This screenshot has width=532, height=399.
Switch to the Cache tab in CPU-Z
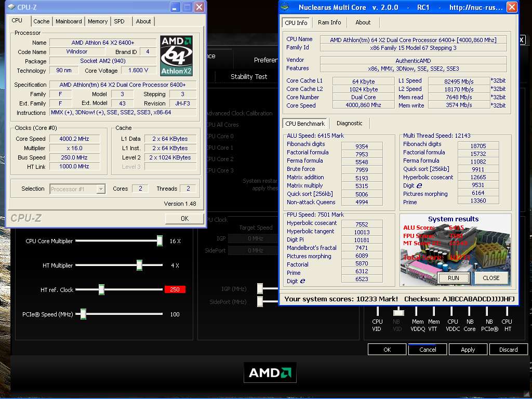pyautogui.click(x=42, y=21)
